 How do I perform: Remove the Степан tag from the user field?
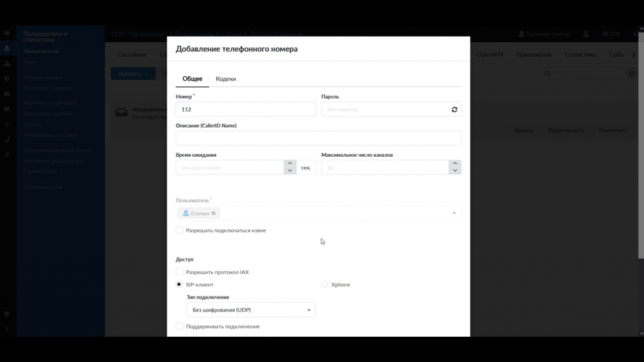click(214, 213)
